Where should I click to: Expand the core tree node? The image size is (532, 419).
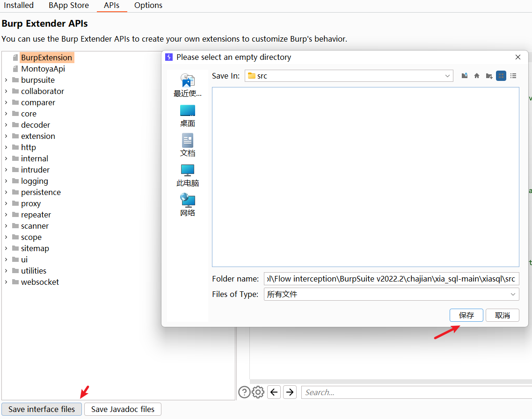tap(6, 114)
